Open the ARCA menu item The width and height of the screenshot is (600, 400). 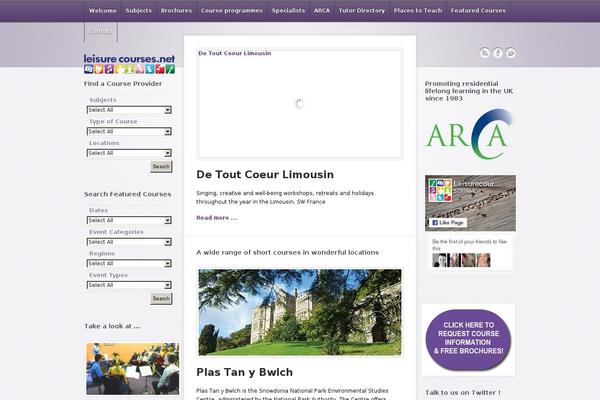click(322, 11)
